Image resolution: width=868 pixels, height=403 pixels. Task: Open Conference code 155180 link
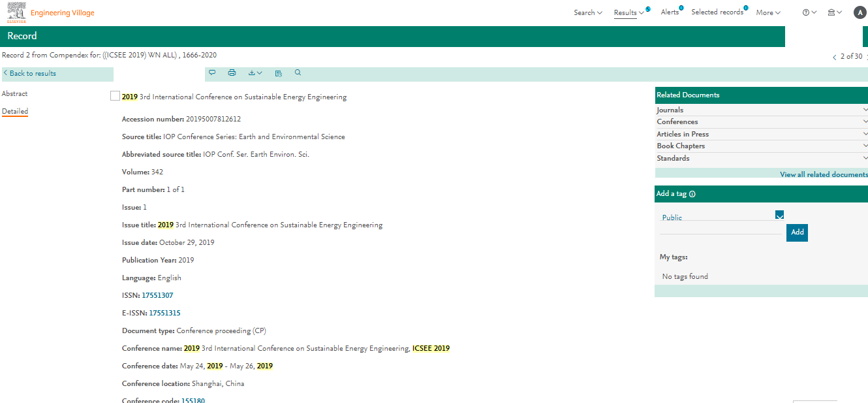193,400
